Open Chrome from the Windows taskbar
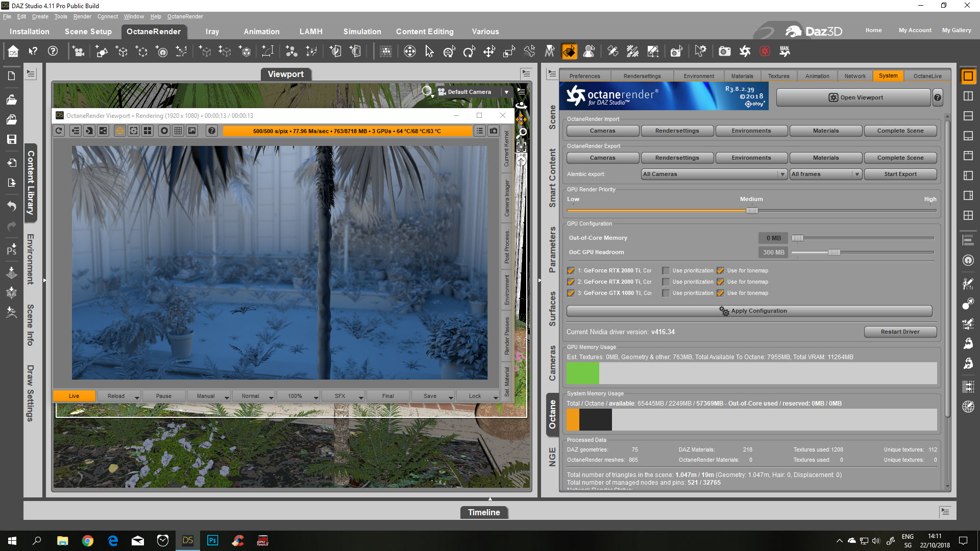 (88, 541)
